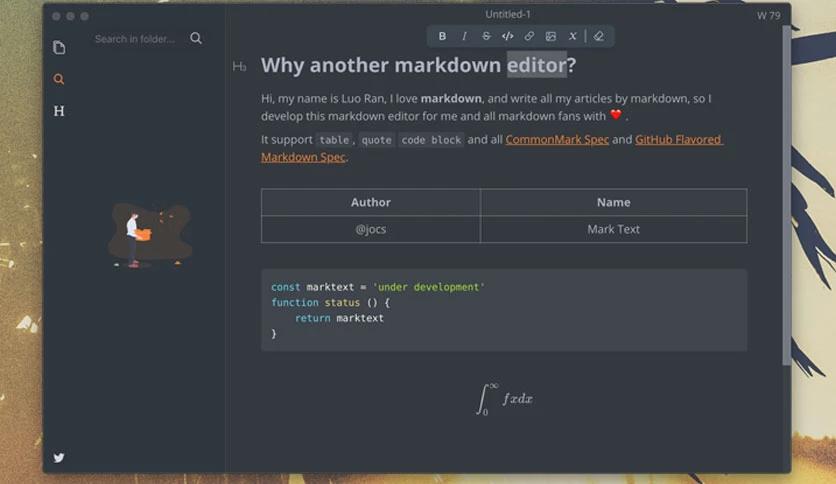Apply bold from the format toolbar

pyautogui.click(x=442, y=36)
